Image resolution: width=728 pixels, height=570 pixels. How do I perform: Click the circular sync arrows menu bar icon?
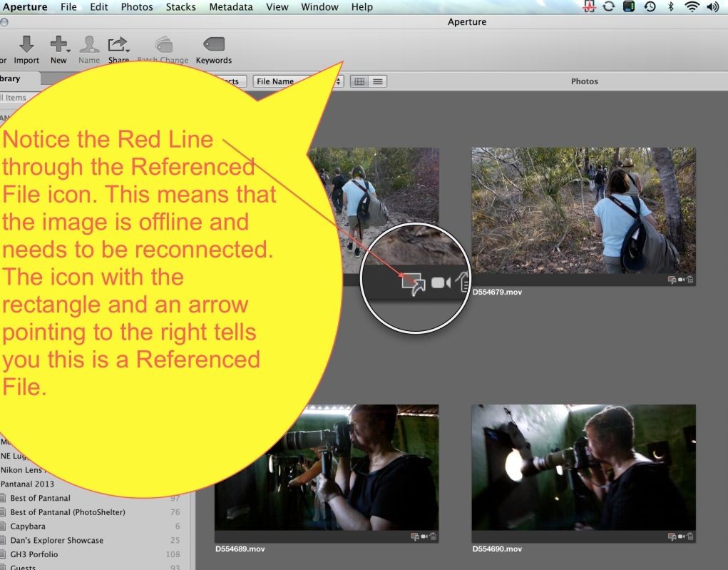click(609, 6)
